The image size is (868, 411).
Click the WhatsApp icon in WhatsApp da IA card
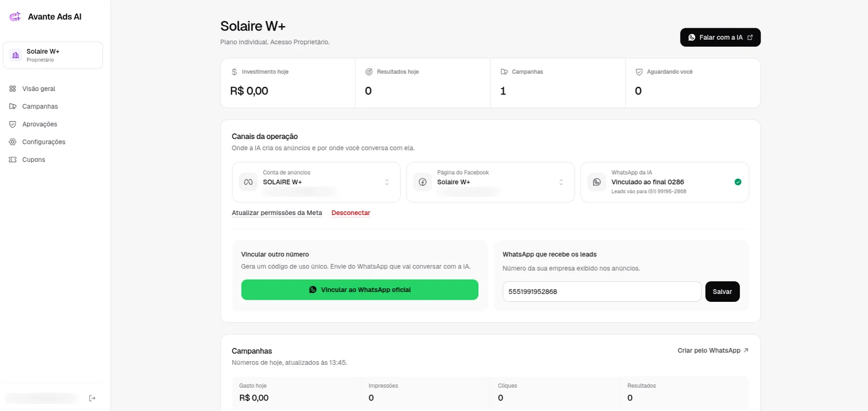point(597,182)
